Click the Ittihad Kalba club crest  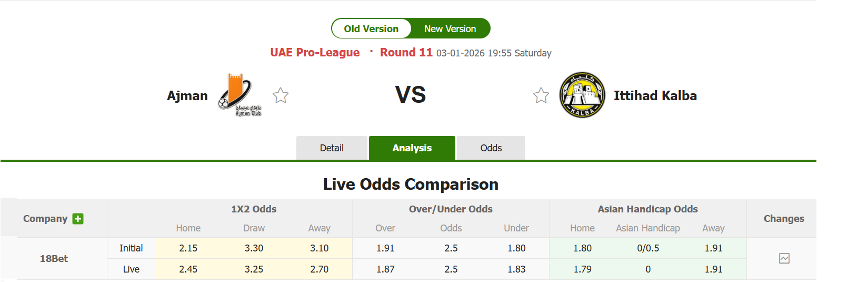click(x=582, y=95)
